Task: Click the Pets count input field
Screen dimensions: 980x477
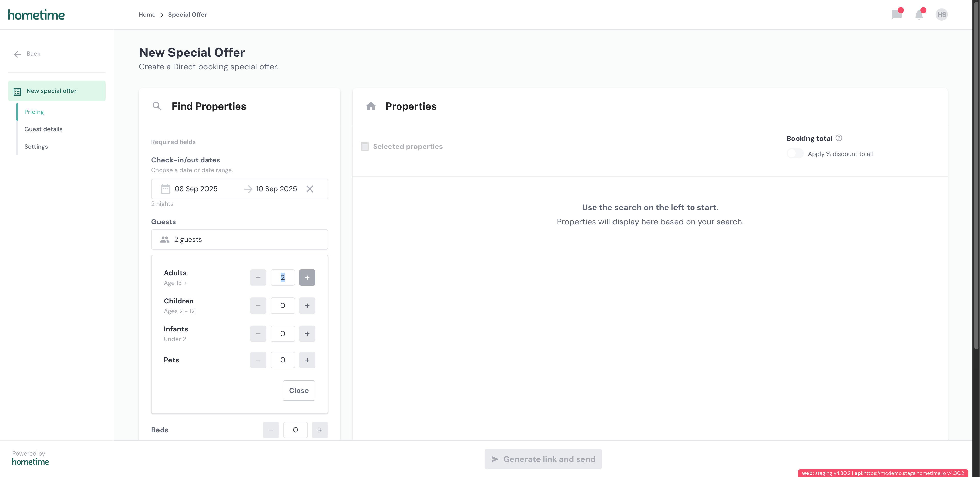Action: (x=282, y=360)
